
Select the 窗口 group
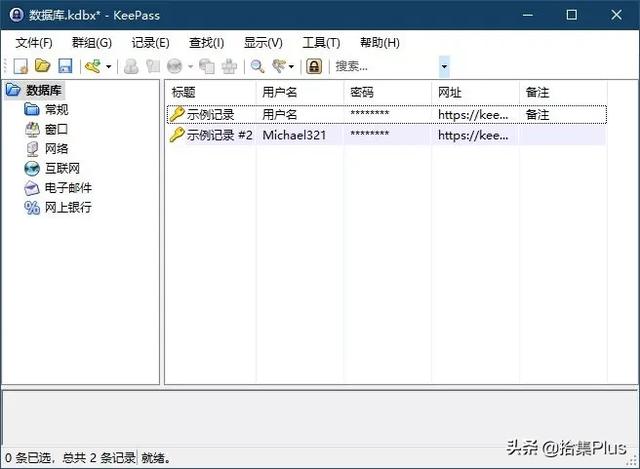(56, 129)
